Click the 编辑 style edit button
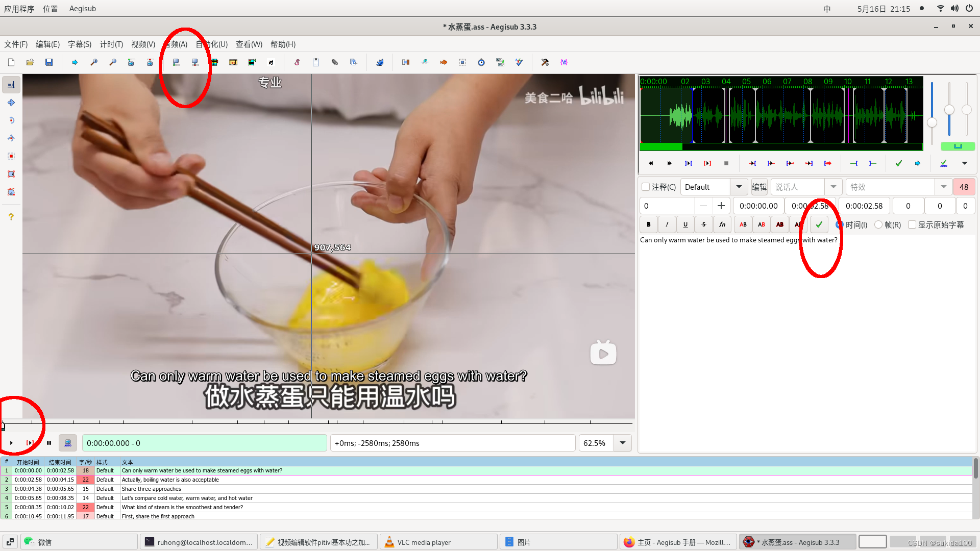 coord(759,187)
